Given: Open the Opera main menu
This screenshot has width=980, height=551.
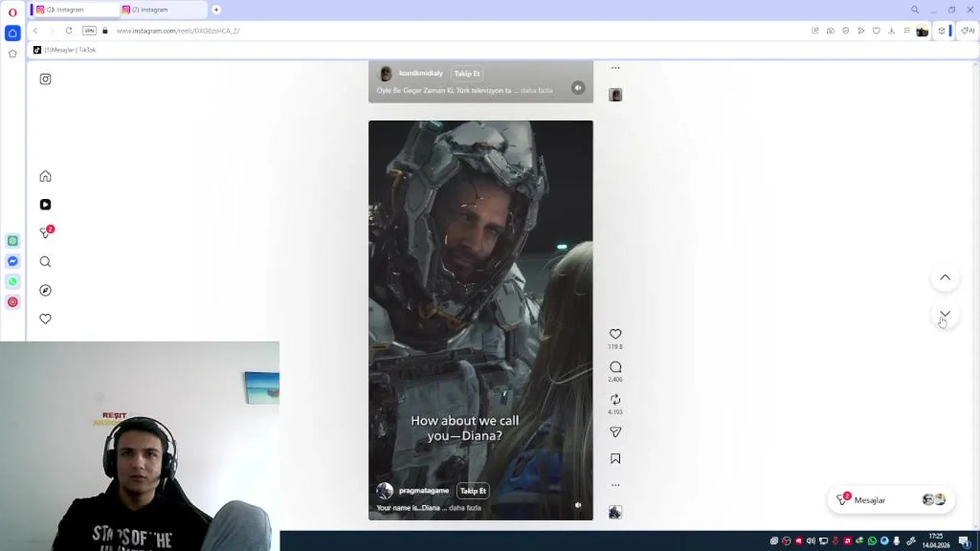Looking at the screenshot, I should pos(12,11).
